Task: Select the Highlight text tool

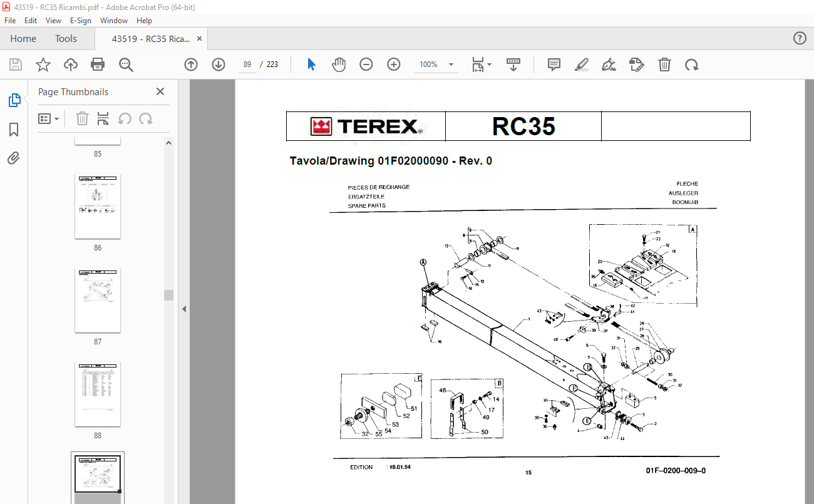Action: (x=582, y=64)
